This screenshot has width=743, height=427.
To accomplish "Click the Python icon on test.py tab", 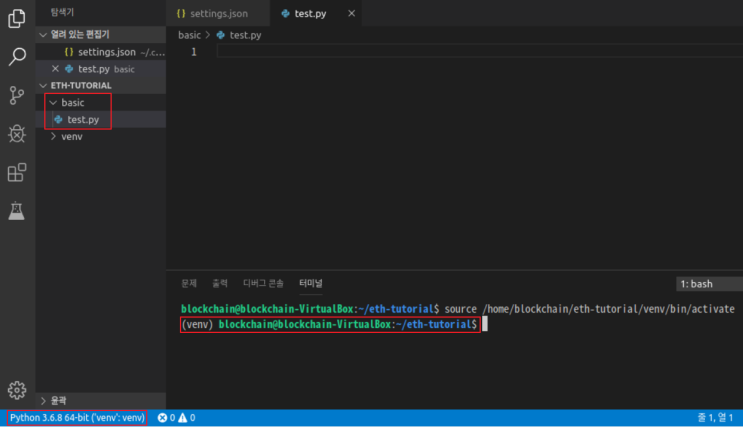I will coord(285,14).
